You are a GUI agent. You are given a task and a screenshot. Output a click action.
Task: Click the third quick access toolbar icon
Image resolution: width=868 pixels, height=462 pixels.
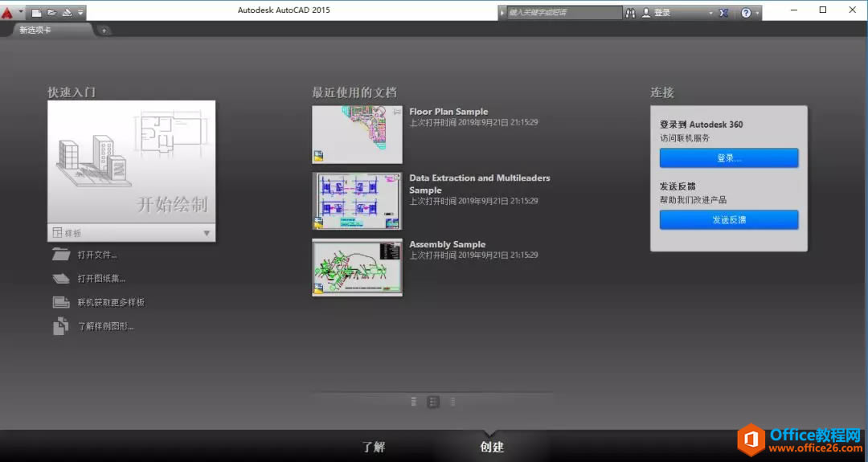(67, 12)
